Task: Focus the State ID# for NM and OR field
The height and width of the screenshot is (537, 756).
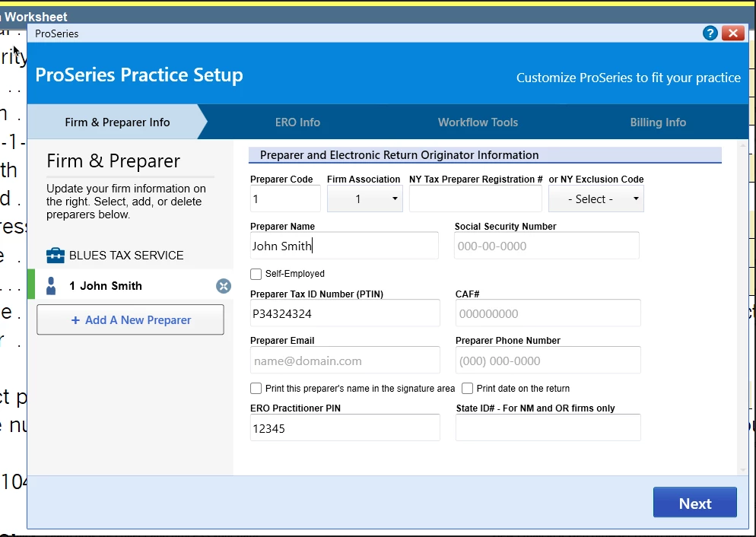Action: coord(548,428)
